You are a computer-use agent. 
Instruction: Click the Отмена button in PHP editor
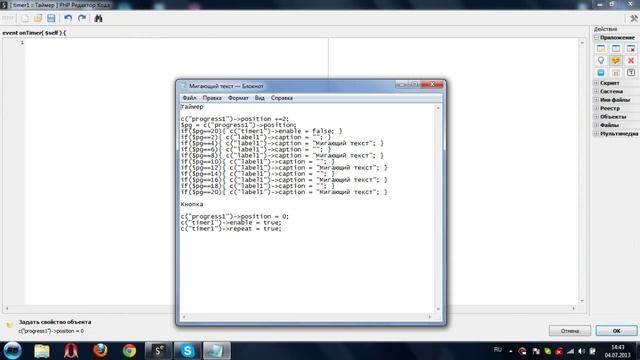pyautogui.click(x=570, y=331)
